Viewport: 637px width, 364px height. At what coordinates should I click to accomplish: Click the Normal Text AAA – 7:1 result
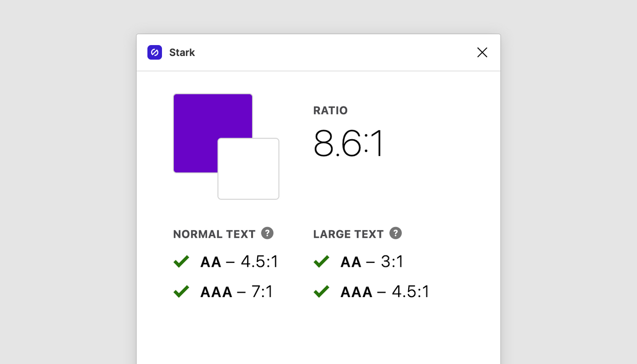pyautogui.click(x=237, y=292)
